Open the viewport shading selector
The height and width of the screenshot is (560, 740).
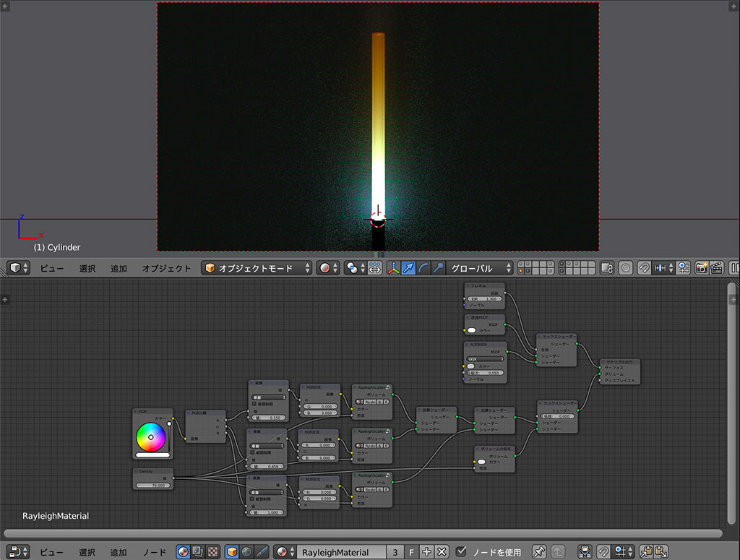click(328, 268)
